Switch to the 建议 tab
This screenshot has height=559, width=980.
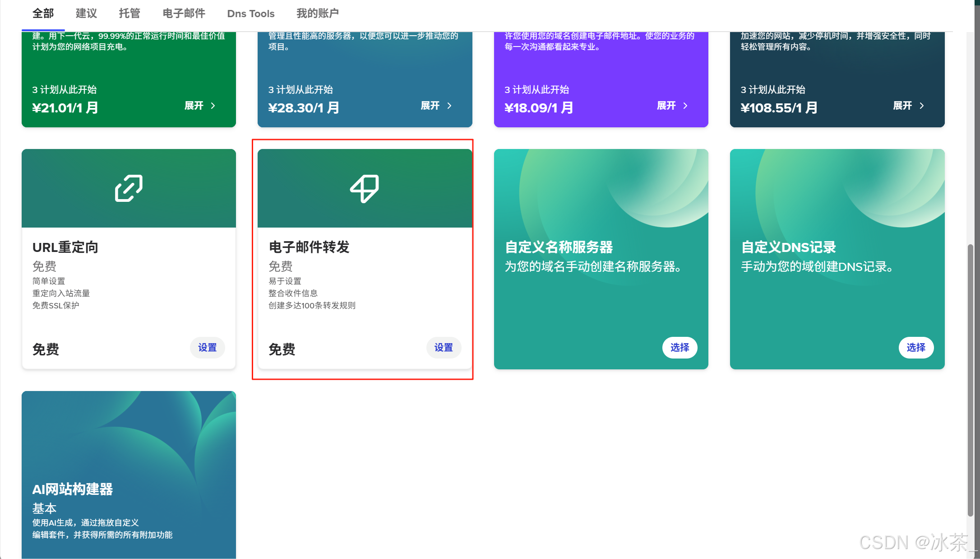point(86,14)
